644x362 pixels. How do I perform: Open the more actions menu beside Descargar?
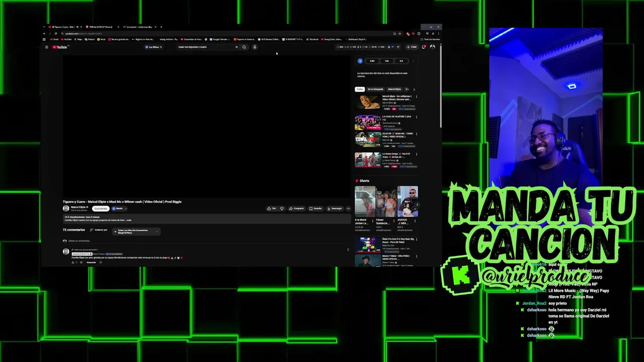coord(348,208)
